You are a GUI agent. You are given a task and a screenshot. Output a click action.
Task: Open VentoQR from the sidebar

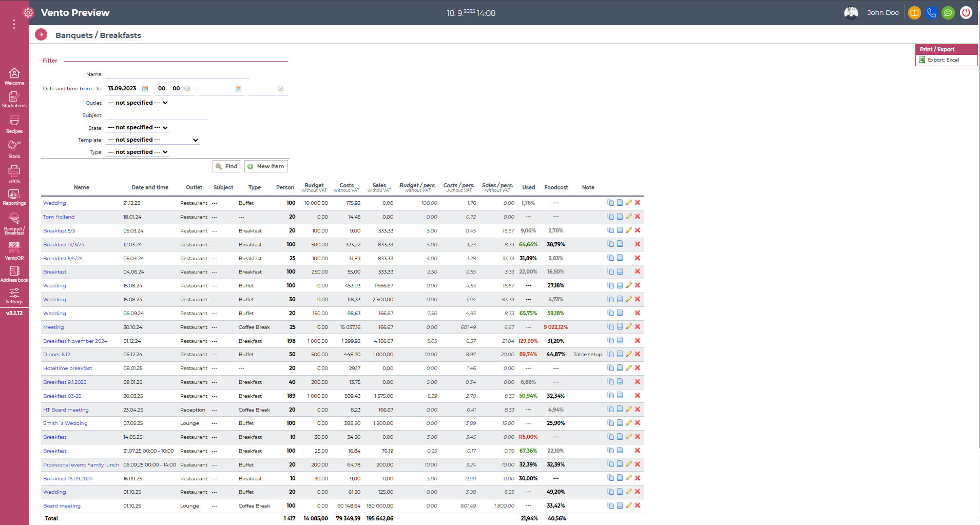click(x=14, y=250)
